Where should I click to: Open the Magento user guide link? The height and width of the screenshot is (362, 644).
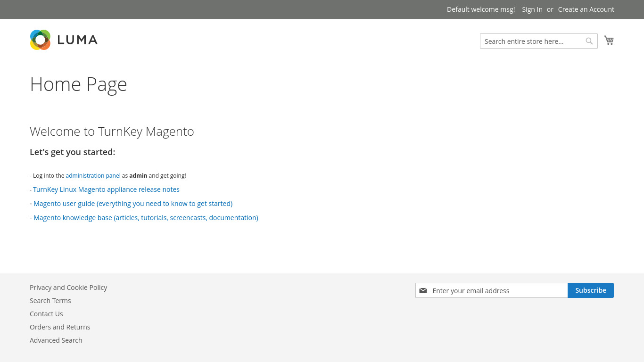pyautogui.click(x=133, y=204)
